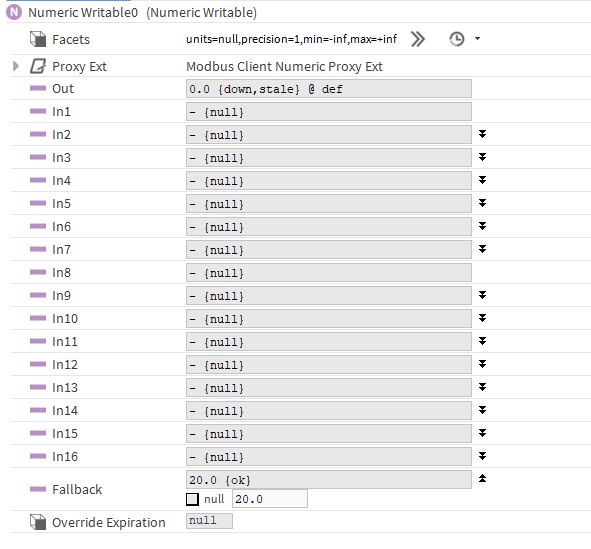Image resolution: width=591 pixels, height=549 pixels.
Task: Click the Override Expiration cube icon
Action: coord(38,522)
